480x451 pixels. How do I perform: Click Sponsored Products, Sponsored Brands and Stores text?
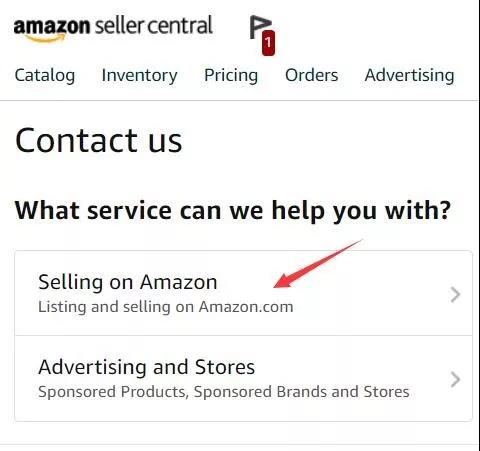(224, 392)
